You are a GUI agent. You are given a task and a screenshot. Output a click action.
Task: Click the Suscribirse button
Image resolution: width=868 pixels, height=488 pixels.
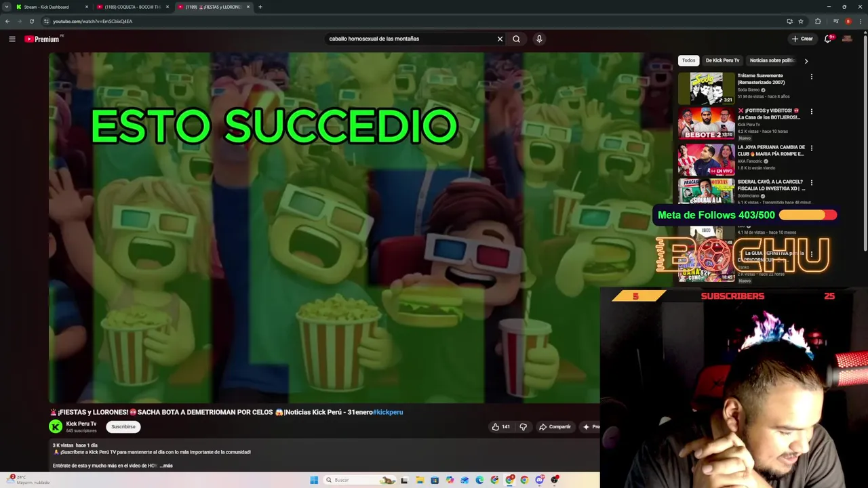pos(123,426)
